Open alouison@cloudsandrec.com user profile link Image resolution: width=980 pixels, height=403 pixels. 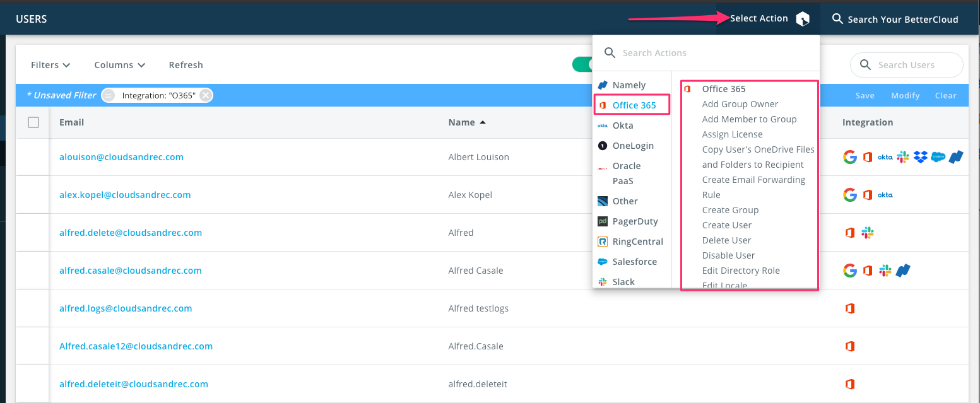tap(121, 156)
